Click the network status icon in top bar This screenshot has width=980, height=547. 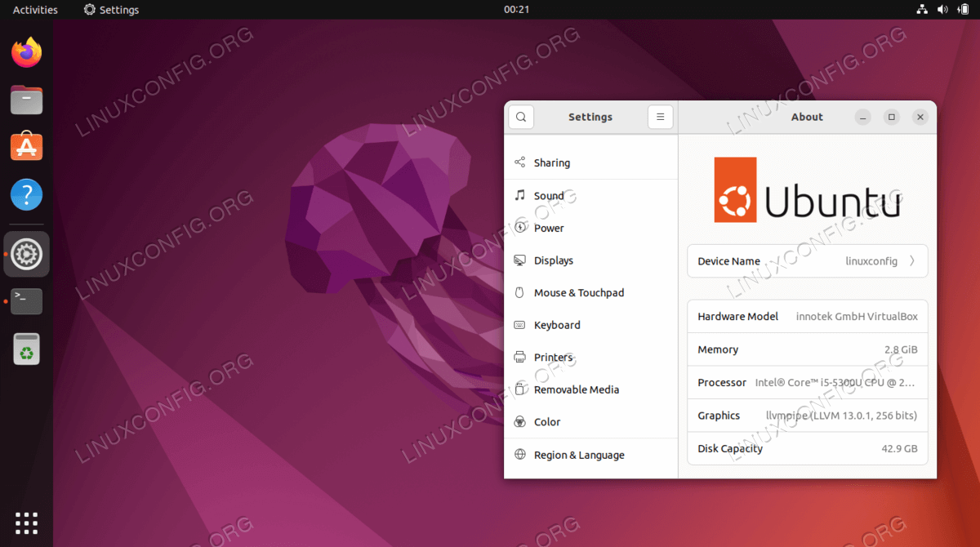(922, 10)
